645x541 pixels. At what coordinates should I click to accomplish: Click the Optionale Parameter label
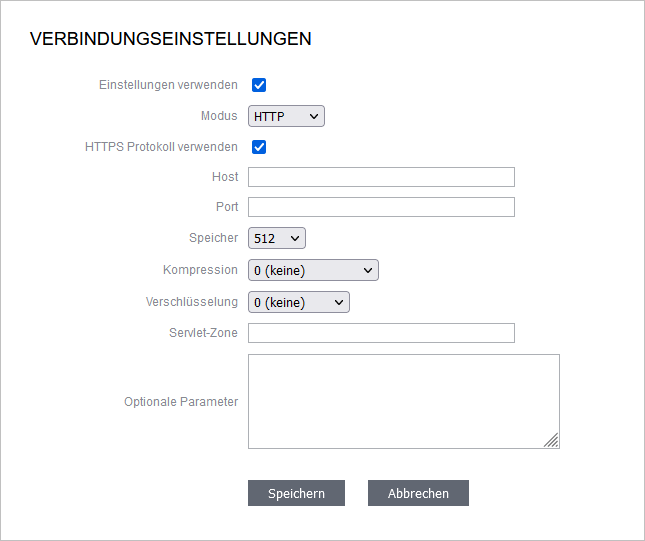point(181,402)
